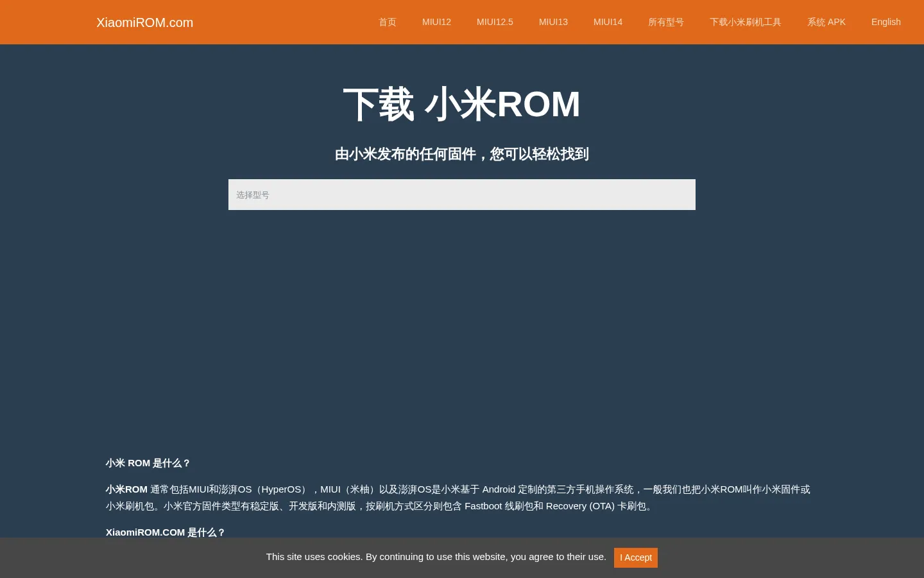Open 下载小米刷机工具 flash tool page
Viewport: 924px width, 578px height.
click(746, 22)
